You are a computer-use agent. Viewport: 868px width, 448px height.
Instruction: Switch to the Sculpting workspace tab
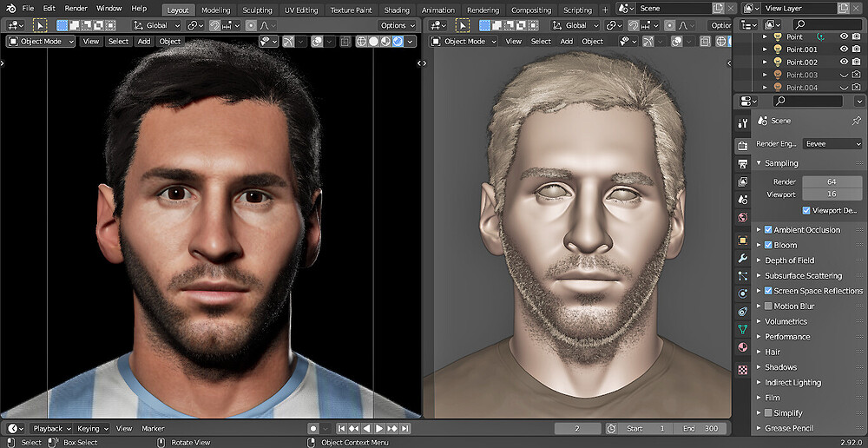click(257, 10)
